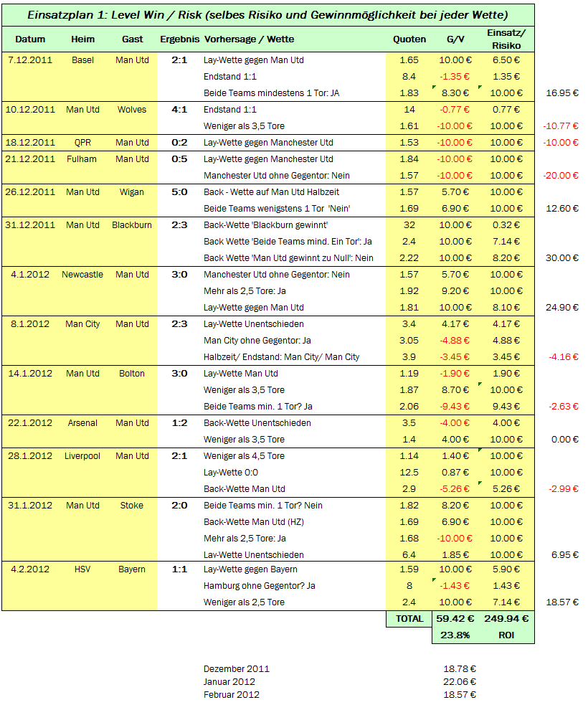Select the guest team cell 'Wigan'
Image resolution: width=588 pixels, height=710 pixels.
[x=132, y=192]
